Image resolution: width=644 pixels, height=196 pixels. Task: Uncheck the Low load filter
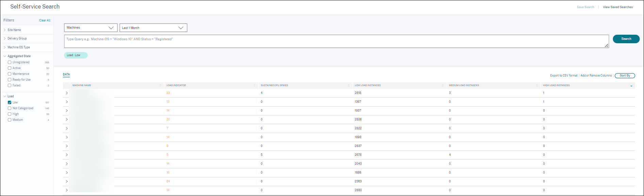click(x=10, y=102)
